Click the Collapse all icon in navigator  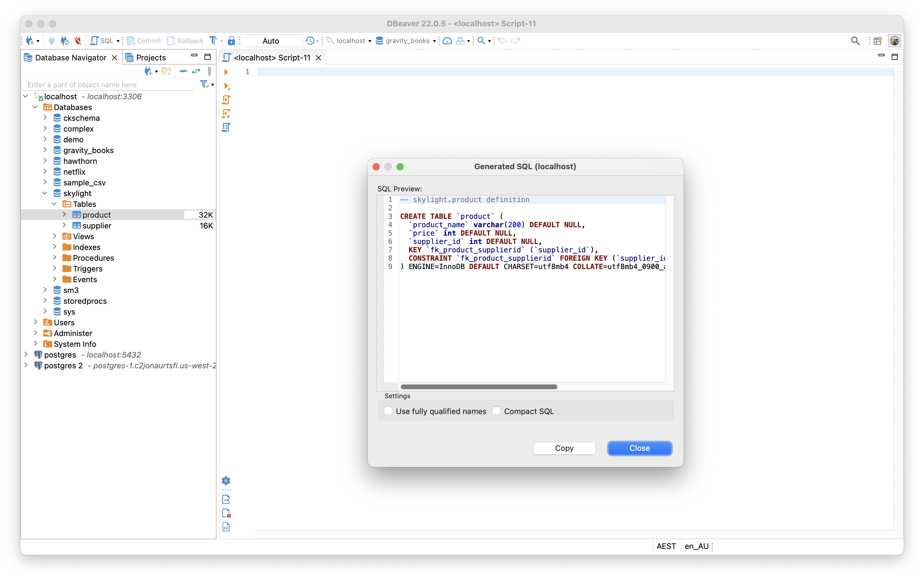(x=183, y=71)
